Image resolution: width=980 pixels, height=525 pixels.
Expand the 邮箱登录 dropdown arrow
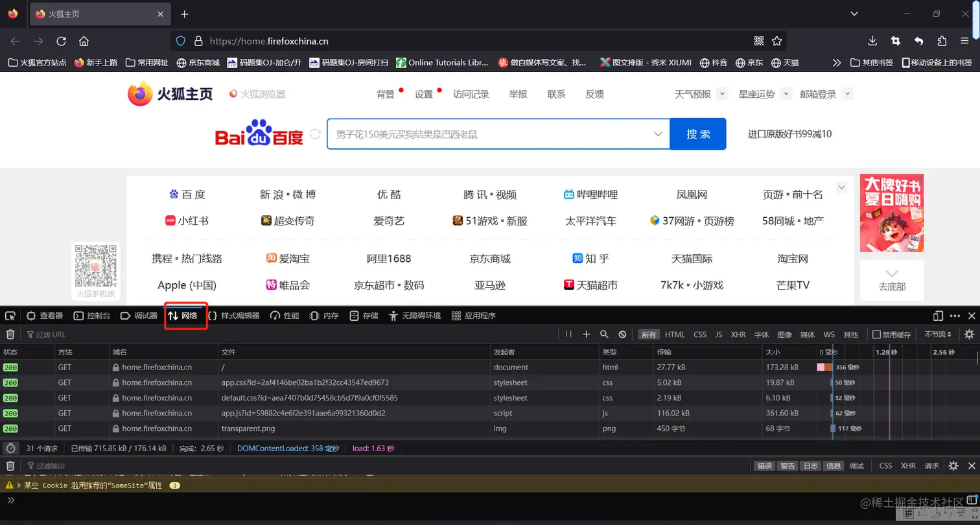coord(848,93)
